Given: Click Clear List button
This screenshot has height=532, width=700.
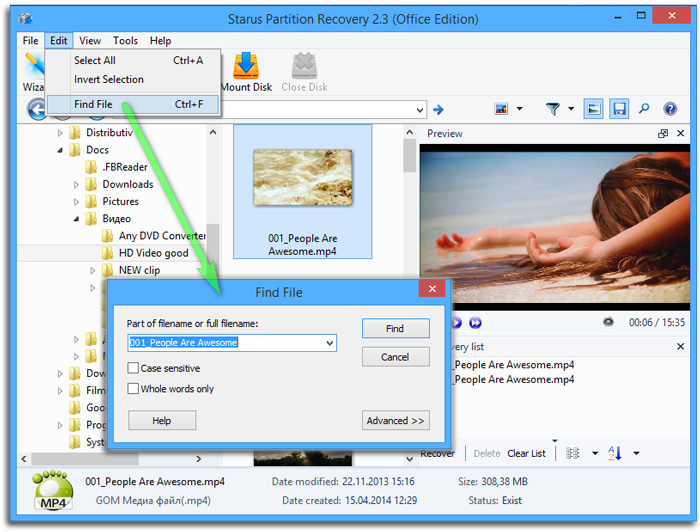Looking at the screenshot, I should [x=526, y=453].
